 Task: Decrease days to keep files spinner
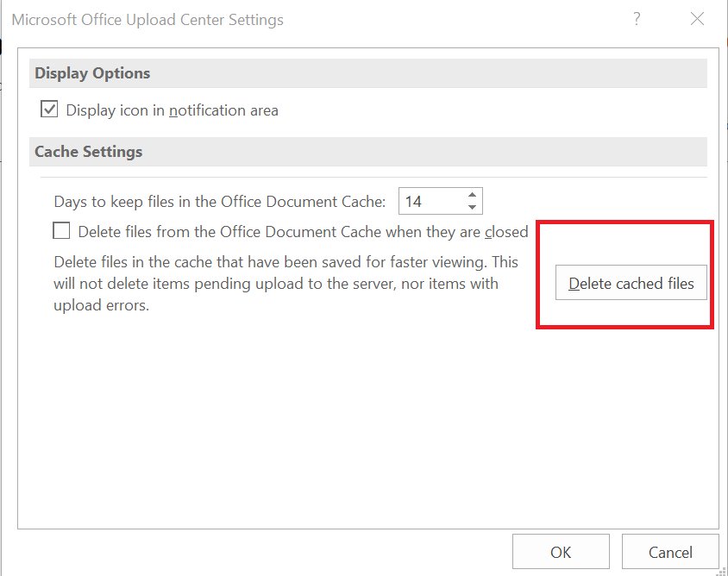(x=472, y=207)
